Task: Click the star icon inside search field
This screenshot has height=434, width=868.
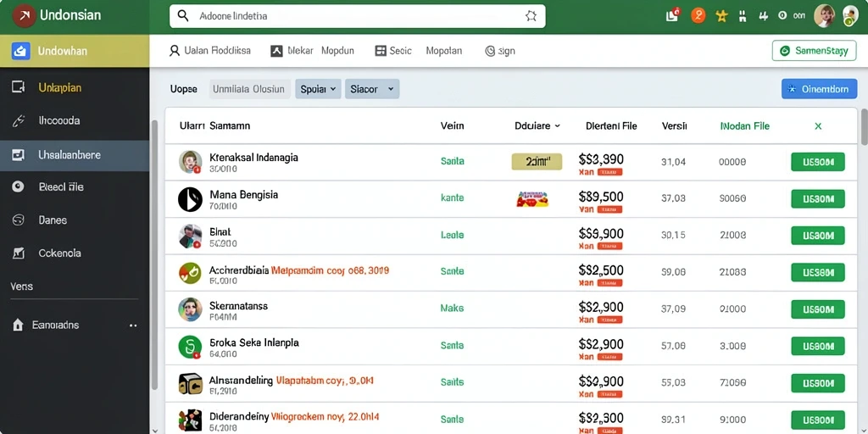Action: [x=531, y=16]
